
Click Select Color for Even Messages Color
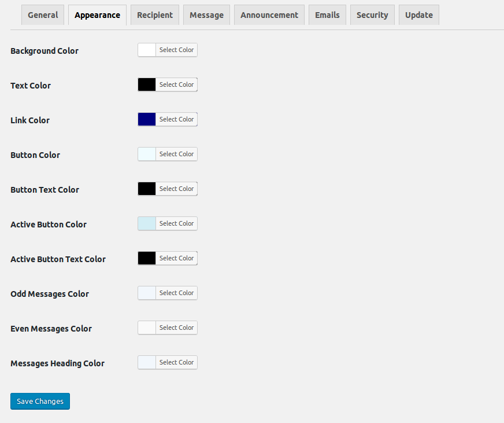click(x=176, y=328)
